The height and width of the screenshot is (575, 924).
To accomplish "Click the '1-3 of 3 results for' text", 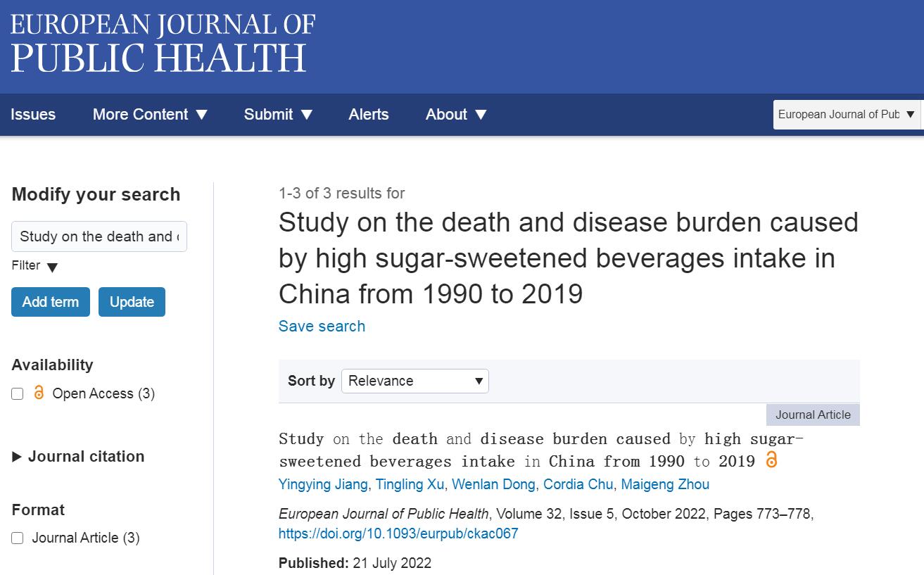I will click(x=342, y=193).
